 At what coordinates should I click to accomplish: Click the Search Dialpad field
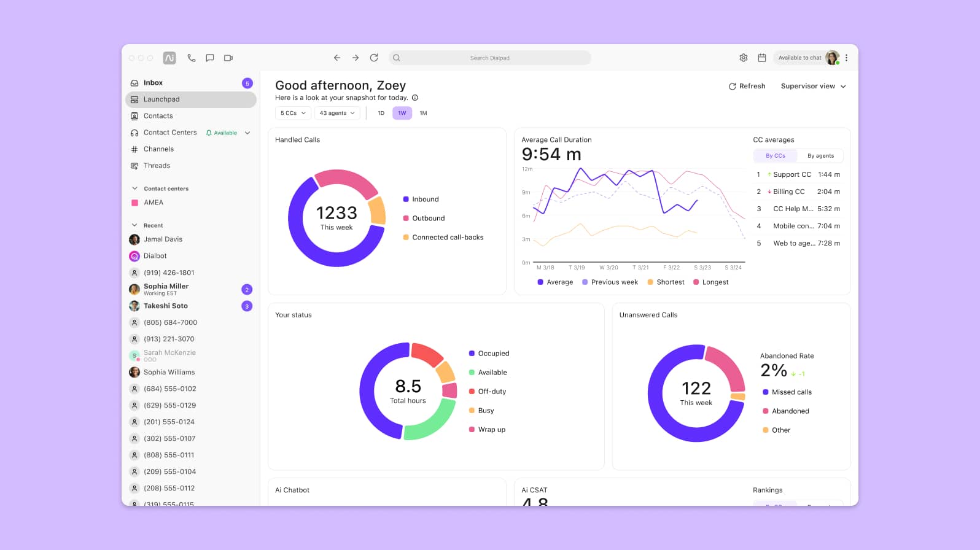tap(490, 58)
